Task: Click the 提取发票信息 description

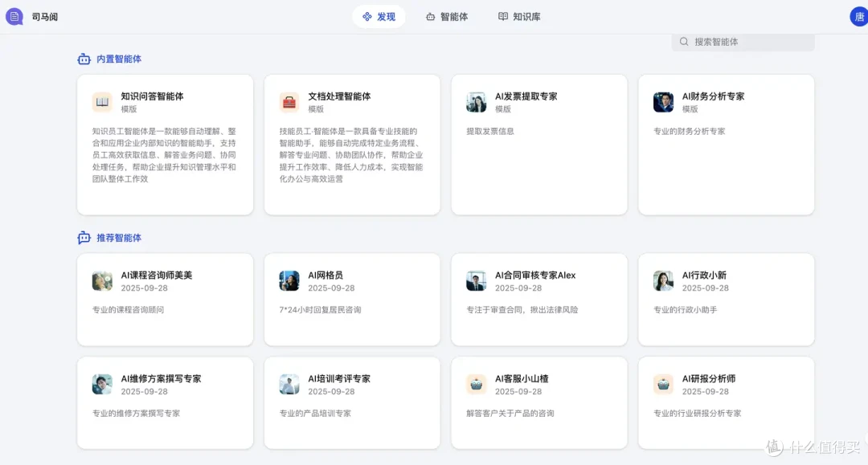Action: 490,132
